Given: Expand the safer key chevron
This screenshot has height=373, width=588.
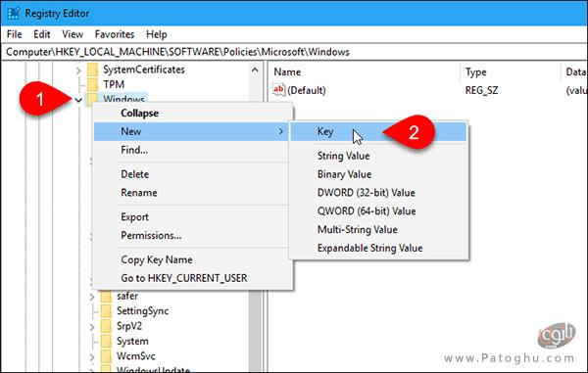Looking at the screenshot, I should 92,297.
